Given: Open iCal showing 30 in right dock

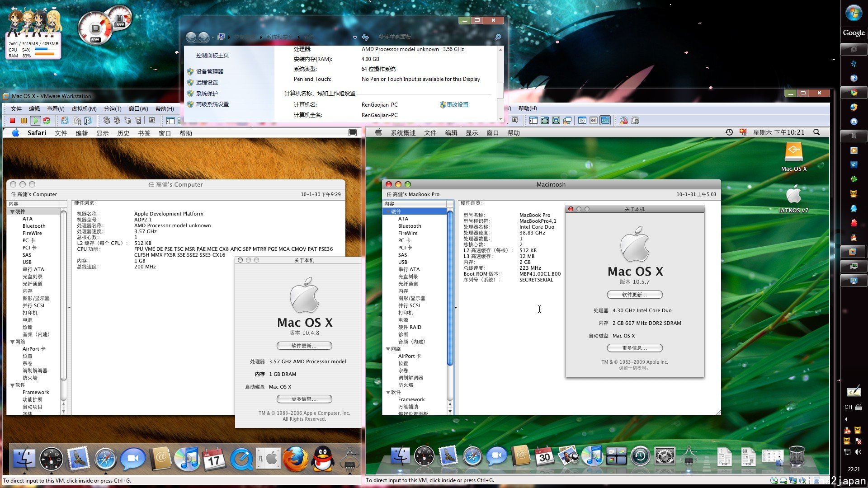Looking at the screenshot, I should [x=544, y=456].
